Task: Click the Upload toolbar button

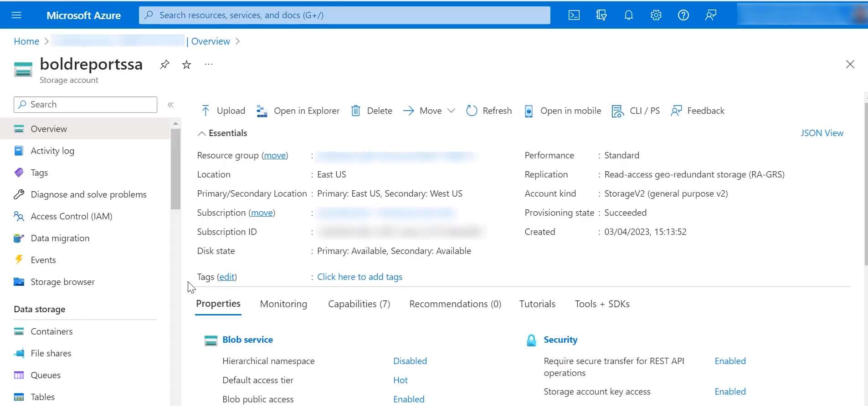Action: click(x=223, y=111)
